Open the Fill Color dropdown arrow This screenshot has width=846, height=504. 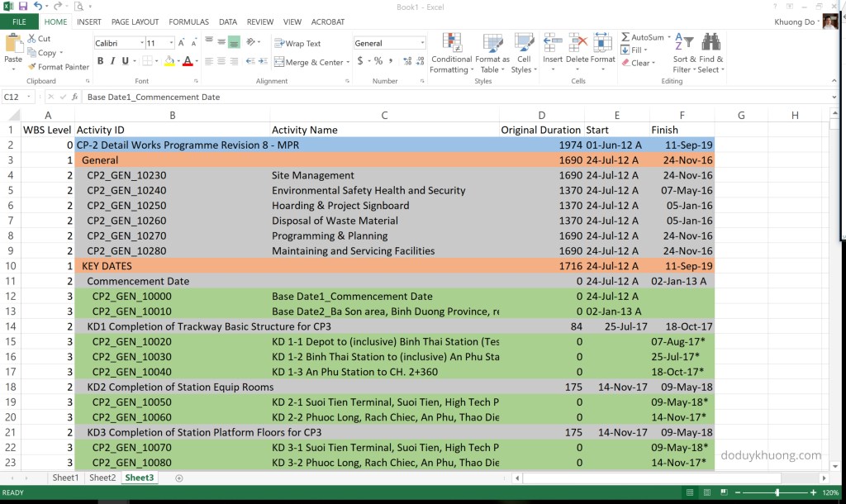[x=178, y=62]
